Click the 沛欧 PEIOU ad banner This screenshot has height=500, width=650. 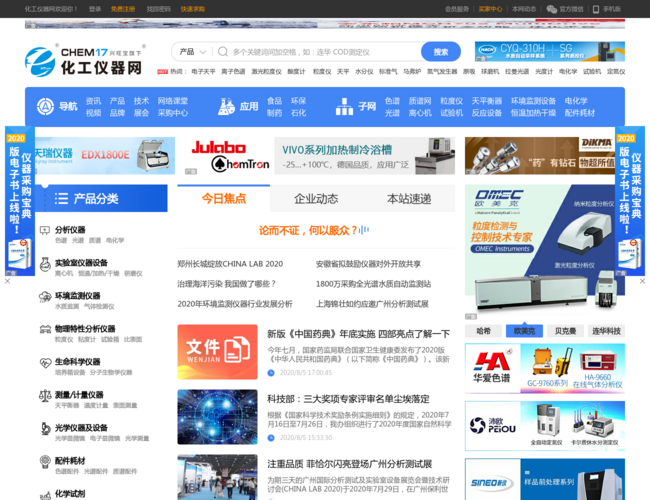tap(545, 426)
